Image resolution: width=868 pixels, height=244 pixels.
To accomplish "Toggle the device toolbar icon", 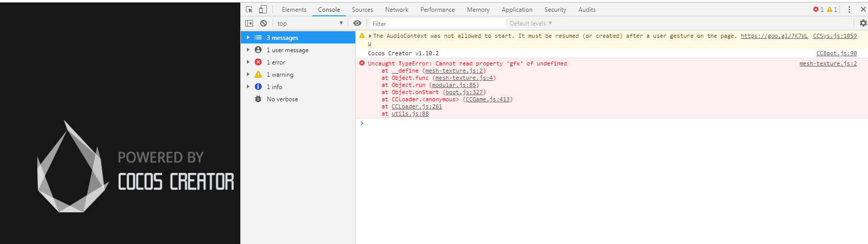I will (263, 10).
